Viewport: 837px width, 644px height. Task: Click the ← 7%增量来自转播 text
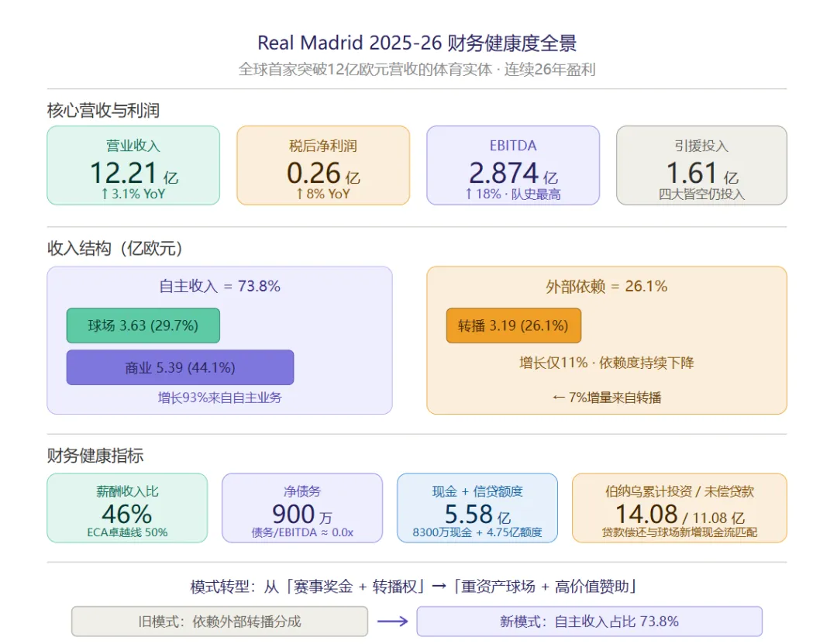click(x=606, y=398)
